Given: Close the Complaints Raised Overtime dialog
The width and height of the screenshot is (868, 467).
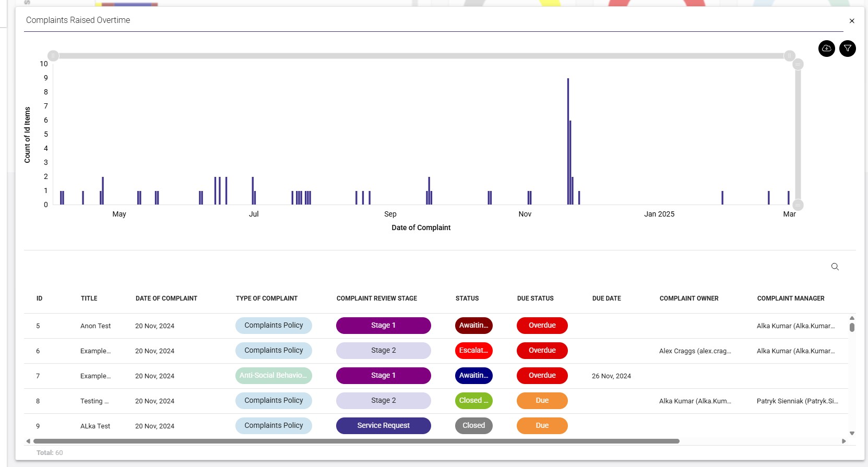Looking at the screenshot, I should [852, 21].
